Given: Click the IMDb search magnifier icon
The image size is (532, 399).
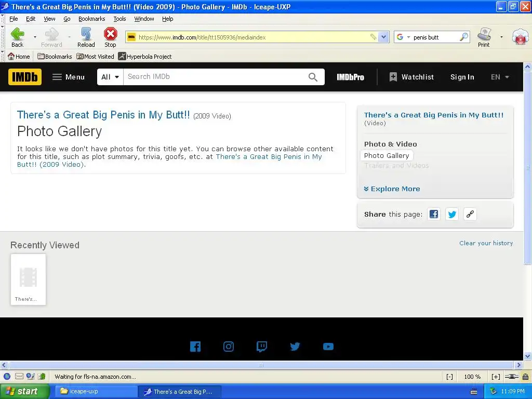Looking at the screenshot, I should pos(313,77).
